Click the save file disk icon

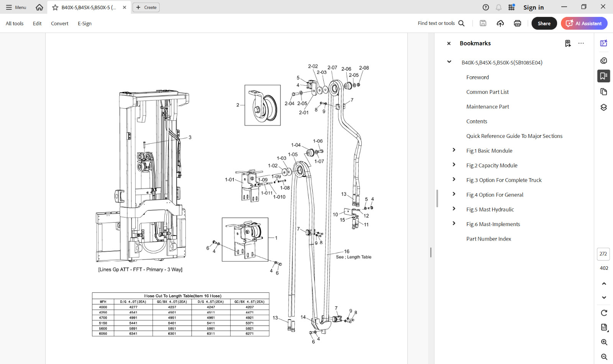tap(483, 23)
